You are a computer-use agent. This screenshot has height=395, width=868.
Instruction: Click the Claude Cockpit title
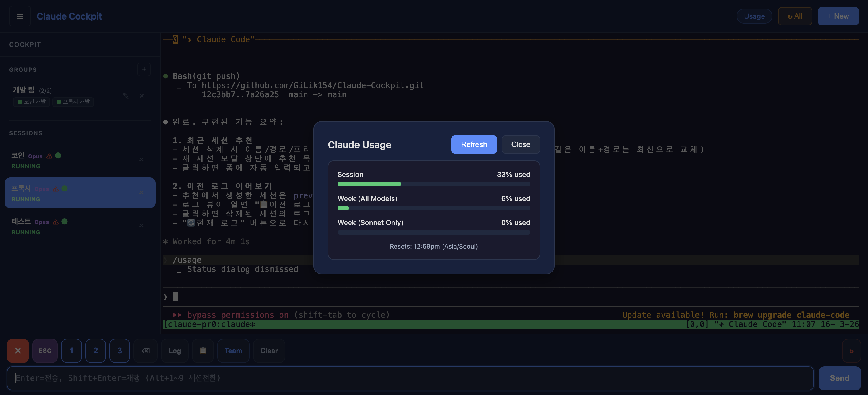click(x=69, y=16)
